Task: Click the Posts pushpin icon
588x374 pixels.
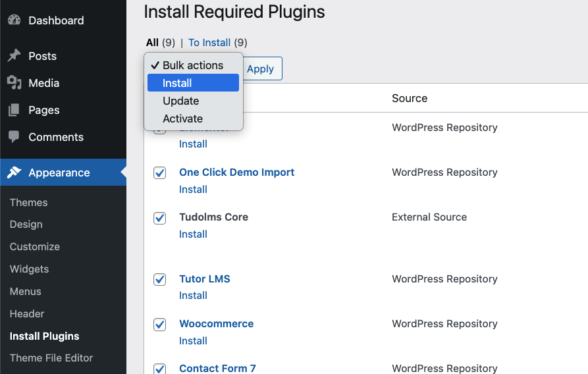Action: (x=14, y=56)
